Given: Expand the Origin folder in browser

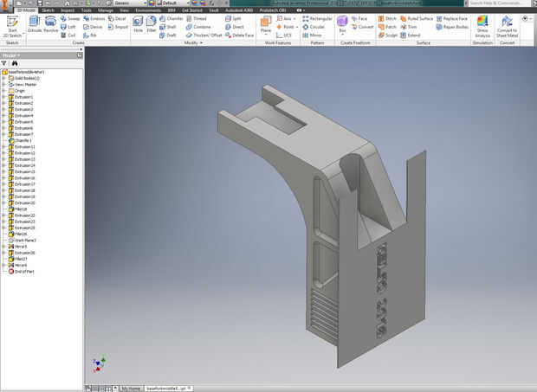Looking at the screenshot, I should click(3, 91).
